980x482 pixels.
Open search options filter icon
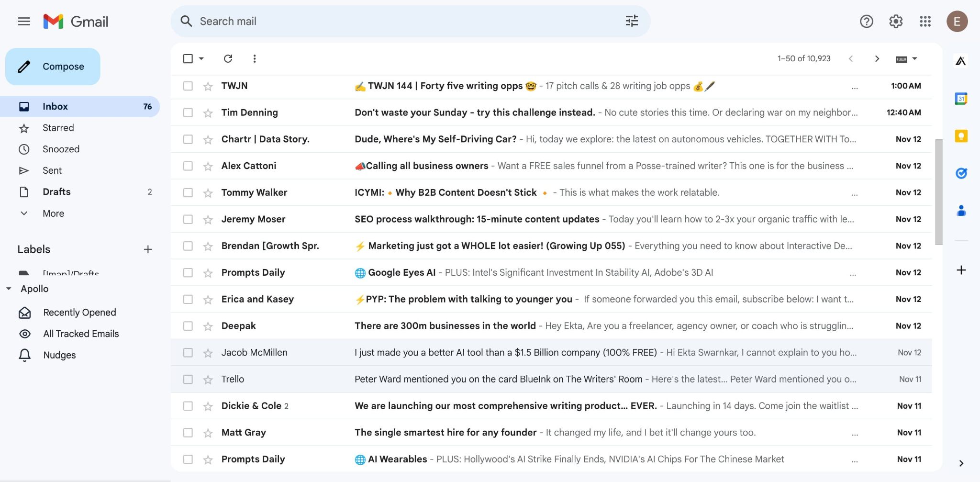coord(632,21)
